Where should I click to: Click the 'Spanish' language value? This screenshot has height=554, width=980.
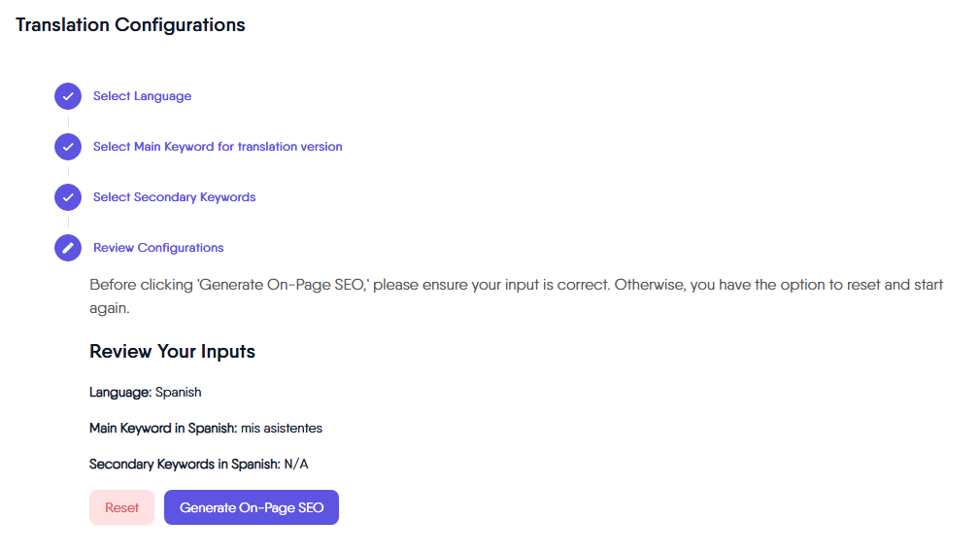click(x=179, y=393)
